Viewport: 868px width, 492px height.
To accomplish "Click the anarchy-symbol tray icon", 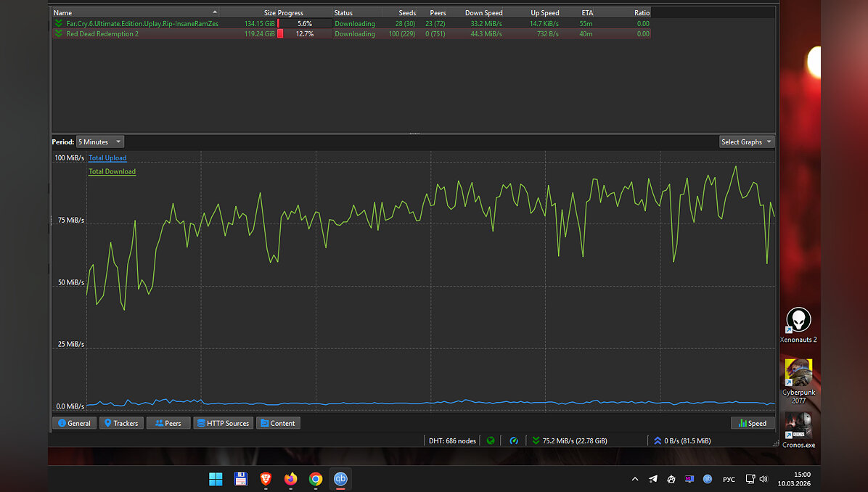I will pos(671,479).
